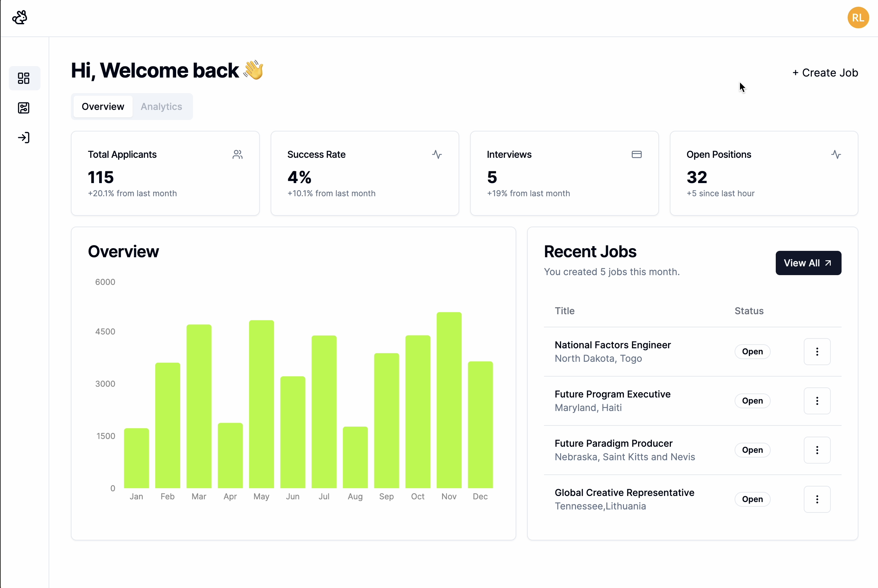
Task: Open options menu for Future Paradigm Producer
Action: tap(817, 450)
